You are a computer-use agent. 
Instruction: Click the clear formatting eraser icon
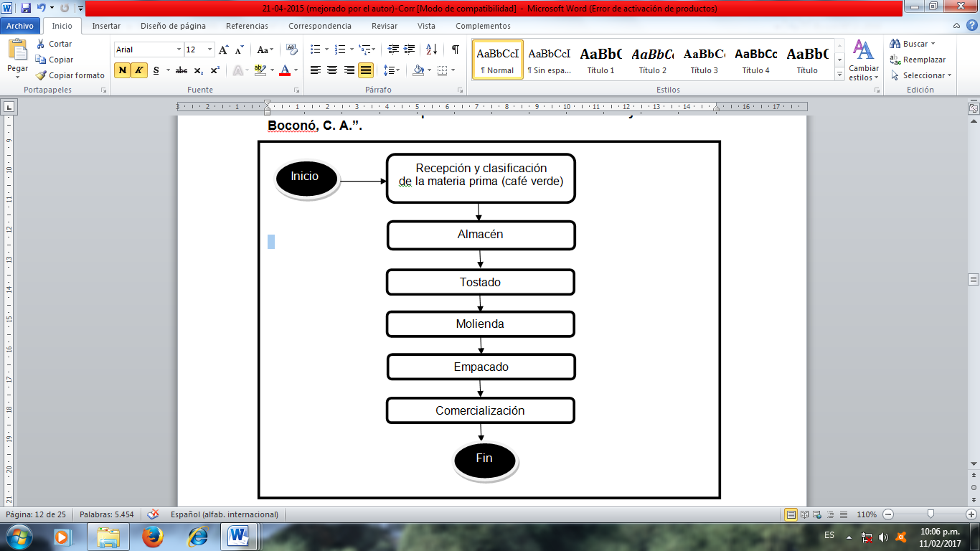291,50
